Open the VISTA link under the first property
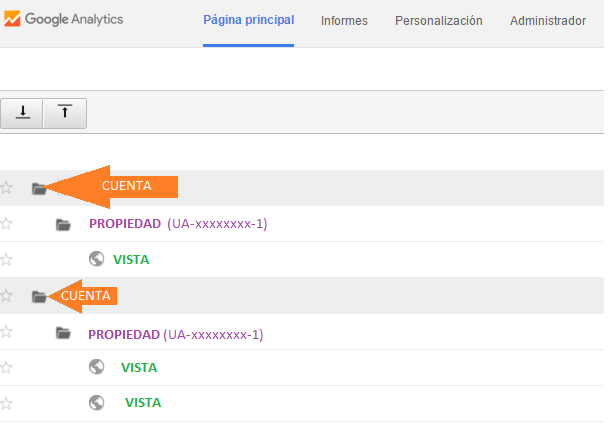 [x=130, y=260]
